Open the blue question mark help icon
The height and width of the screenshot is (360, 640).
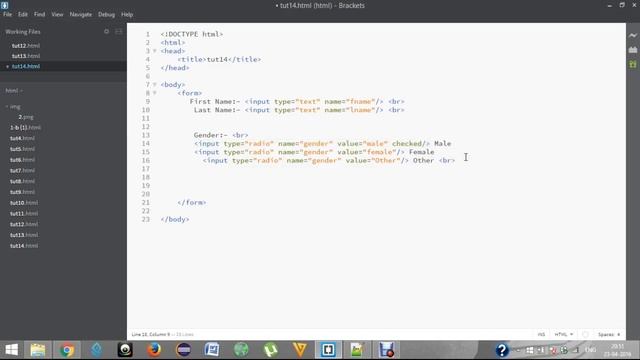pyautogui.click(x=502, y=350)
